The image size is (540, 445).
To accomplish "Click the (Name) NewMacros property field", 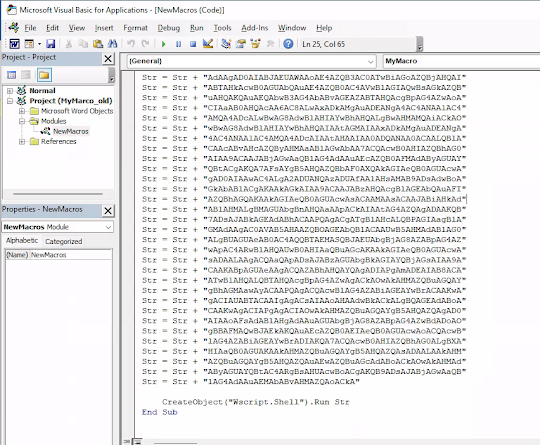I will coord(59,255).
